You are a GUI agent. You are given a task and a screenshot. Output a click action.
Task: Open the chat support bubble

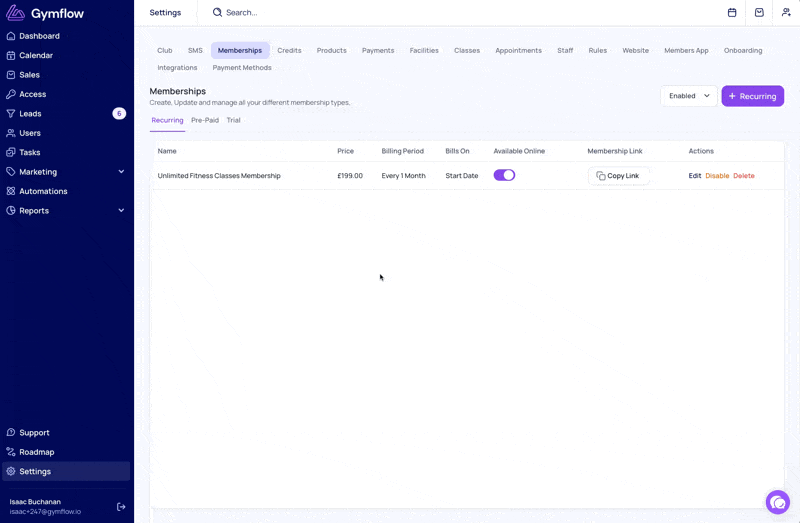(777, 502)
